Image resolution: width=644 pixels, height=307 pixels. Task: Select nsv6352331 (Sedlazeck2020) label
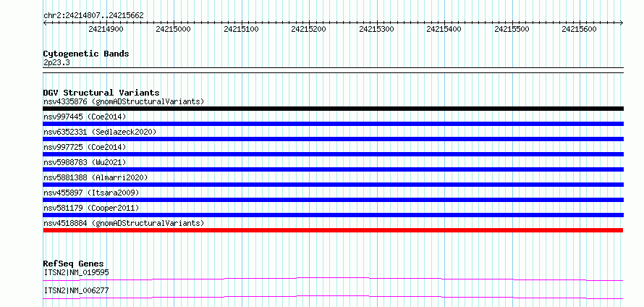[x=100, y=132]
